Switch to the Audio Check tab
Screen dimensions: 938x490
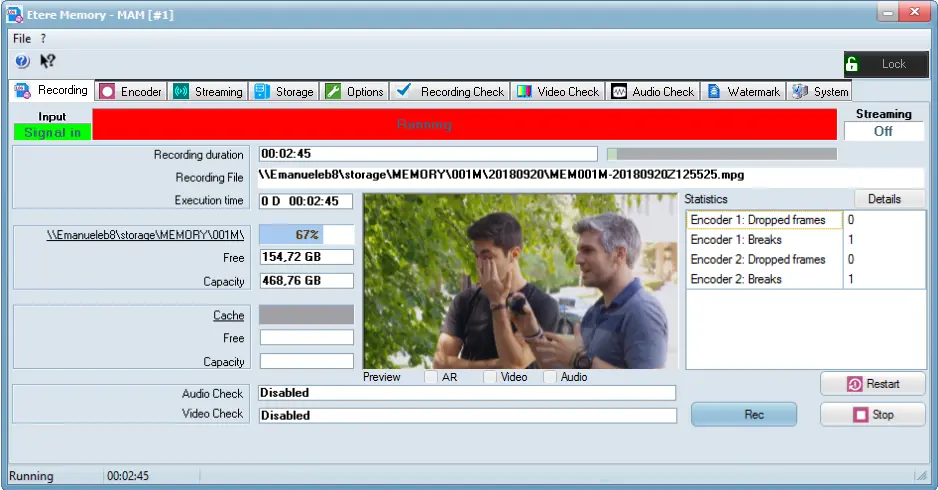coord(652,91)
